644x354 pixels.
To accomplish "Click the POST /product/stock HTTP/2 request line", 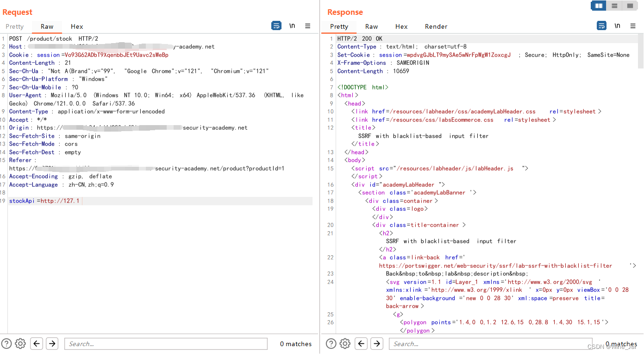I will [x=54, y=39].
